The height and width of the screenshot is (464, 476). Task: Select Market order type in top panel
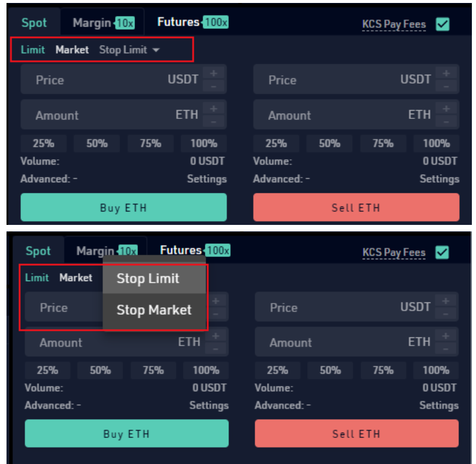pyautogui.click(x=72, y=50)
